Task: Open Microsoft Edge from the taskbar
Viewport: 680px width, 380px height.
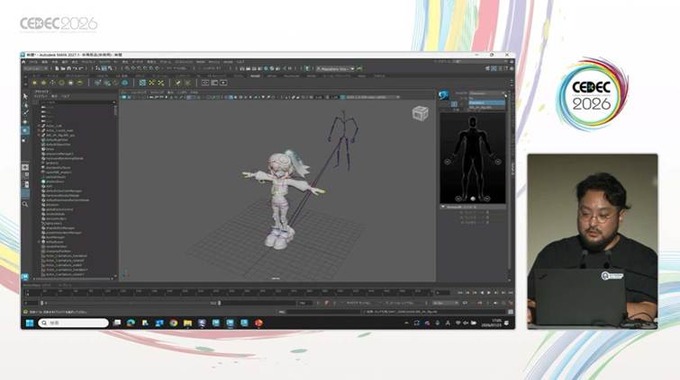Action: coord(131,323)
